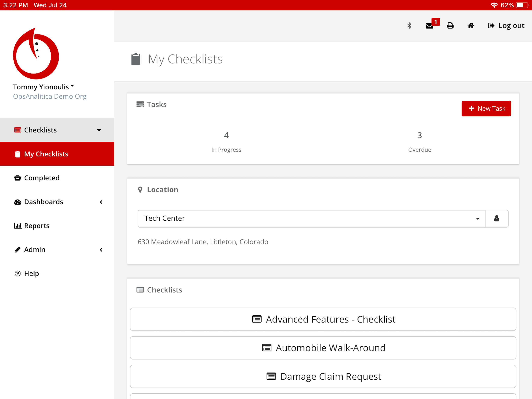Open the Tech Center location dropdown
This screenshot has width=532, height=399.
tap(311, 219)
